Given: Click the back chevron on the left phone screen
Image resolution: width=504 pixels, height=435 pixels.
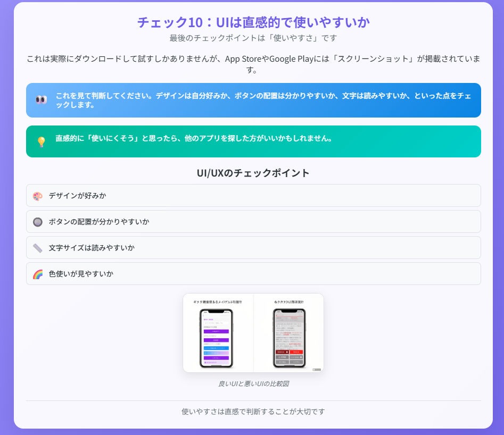Looking at the screenshot, I should 203,315.
